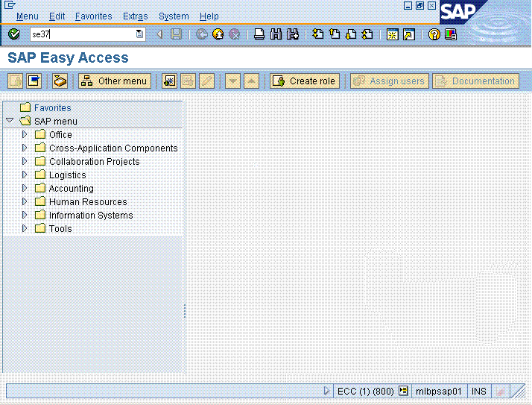This screenshot has width=532, height=405.
Task: Select the SAP menu tree label
Action: pyautogui.click(x=56, y=122)
